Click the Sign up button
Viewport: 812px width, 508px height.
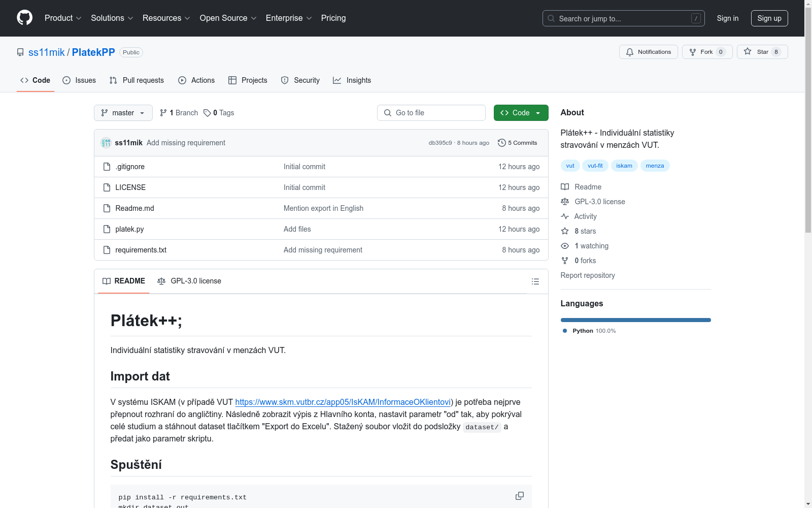[x=769, y=18]
